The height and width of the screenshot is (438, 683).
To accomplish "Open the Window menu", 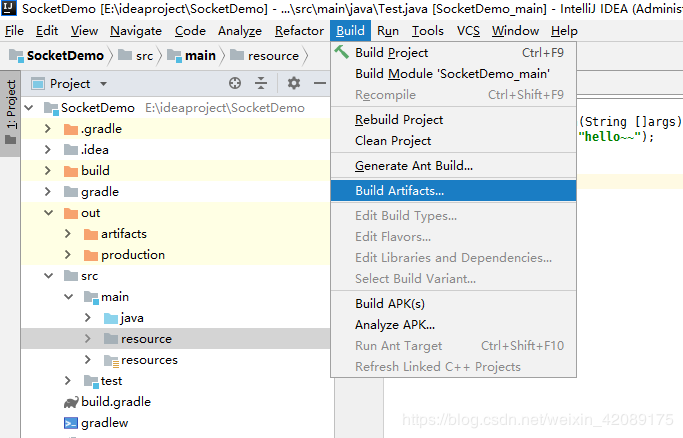I will point(516,31).
